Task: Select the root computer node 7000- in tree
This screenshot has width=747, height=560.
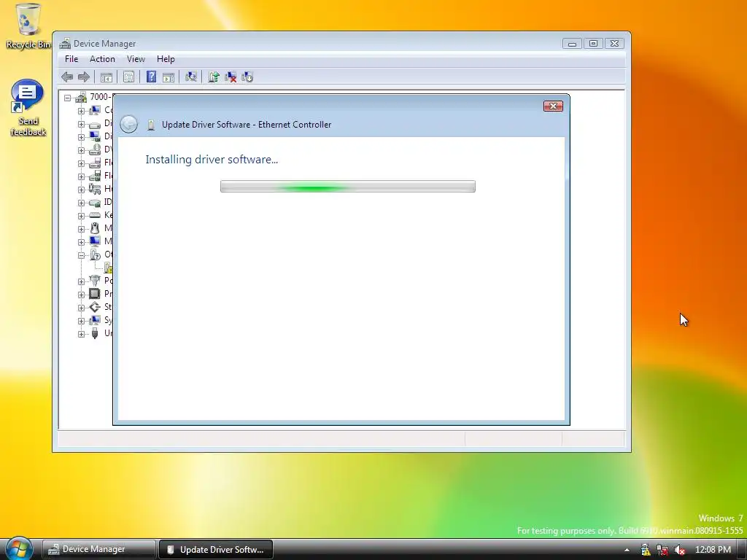Action: click(x=93, y=97)
